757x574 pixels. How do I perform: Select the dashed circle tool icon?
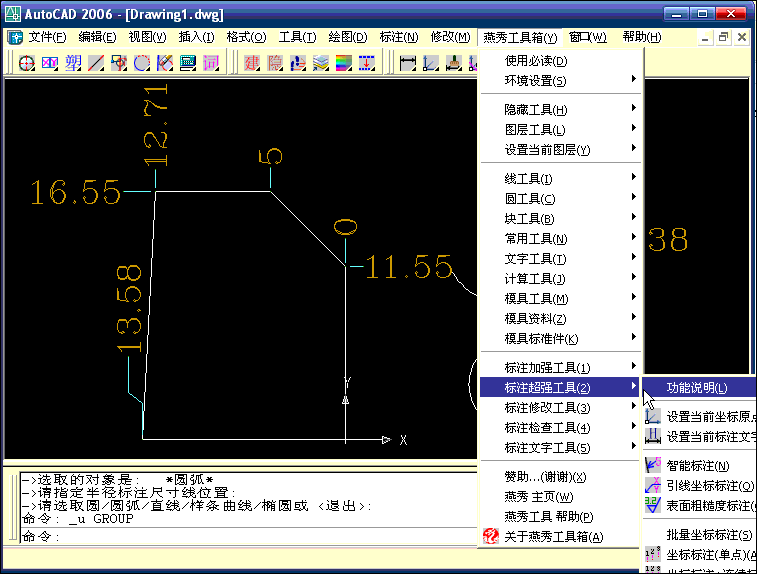coord(142,63)
